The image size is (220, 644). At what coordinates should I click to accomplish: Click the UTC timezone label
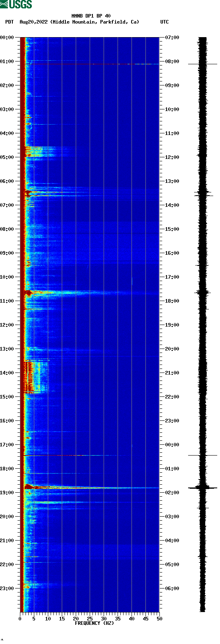pyautogui.click(x=165, y=22)
